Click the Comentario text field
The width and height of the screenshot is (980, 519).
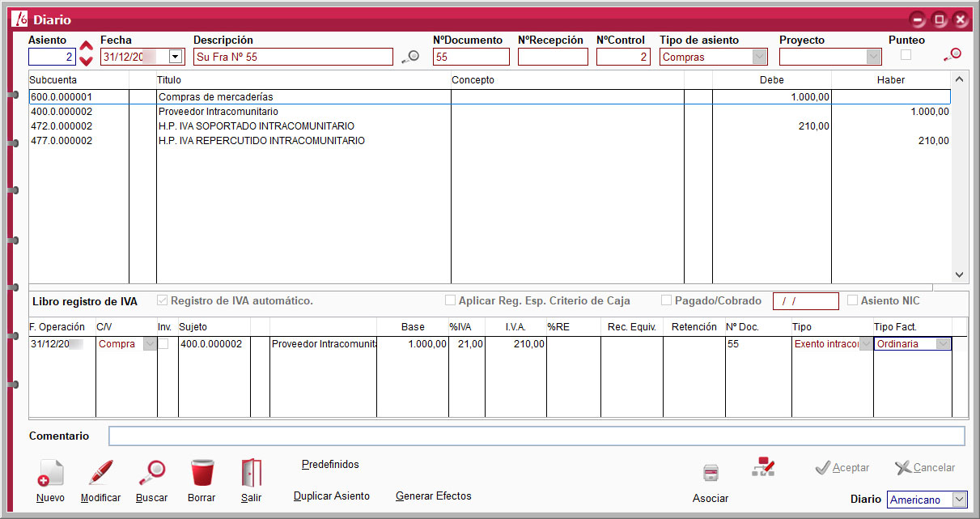pos(537,436)
